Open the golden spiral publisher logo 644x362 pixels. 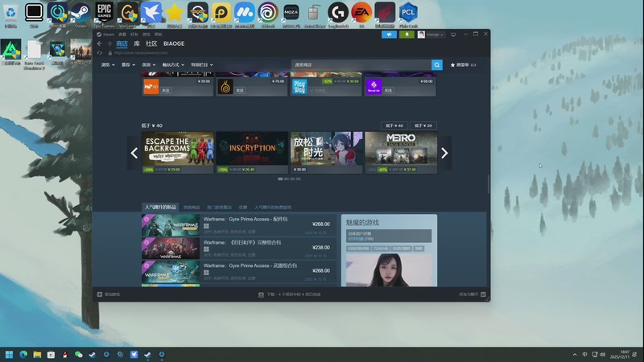click(x=225, y=87)
